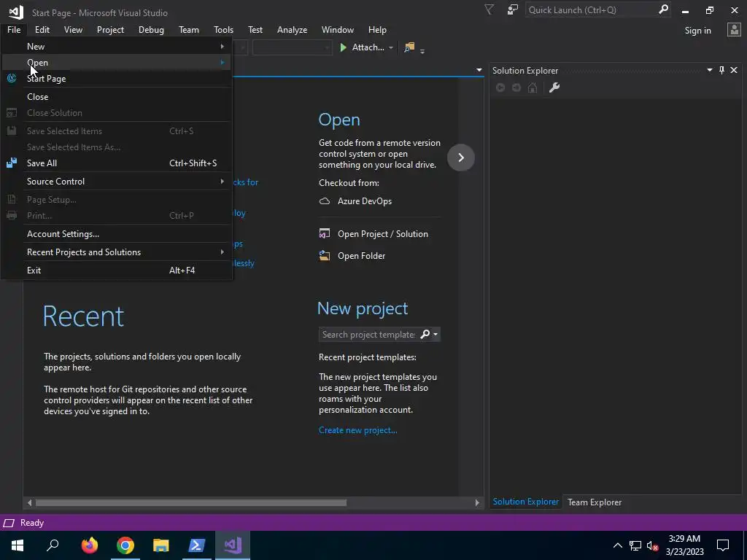Click the Open Project / Solution icon
The width and height of the screenshot is (747, 560).
325,234
